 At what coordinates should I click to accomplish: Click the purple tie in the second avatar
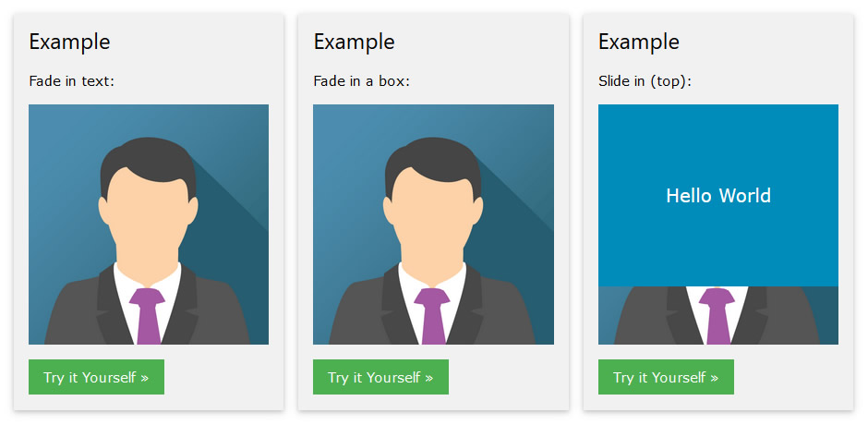click(432, 316)
